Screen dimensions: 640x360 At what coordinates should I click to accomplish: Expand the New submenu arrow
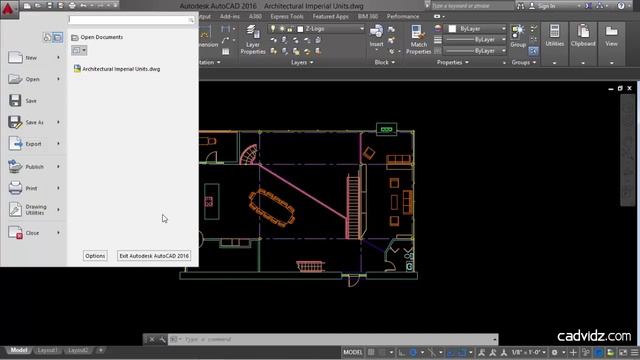pos(58,58)
